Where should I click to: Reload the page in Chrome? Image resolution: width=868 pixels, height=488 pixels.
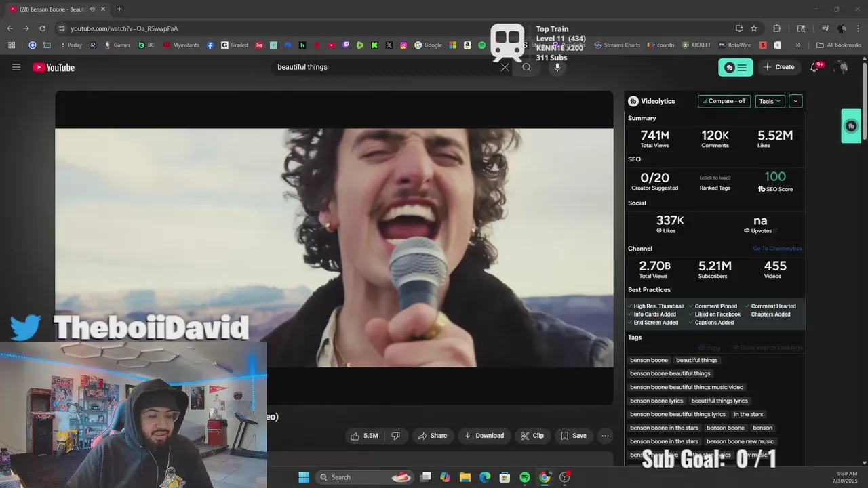[x=42, y=28]
